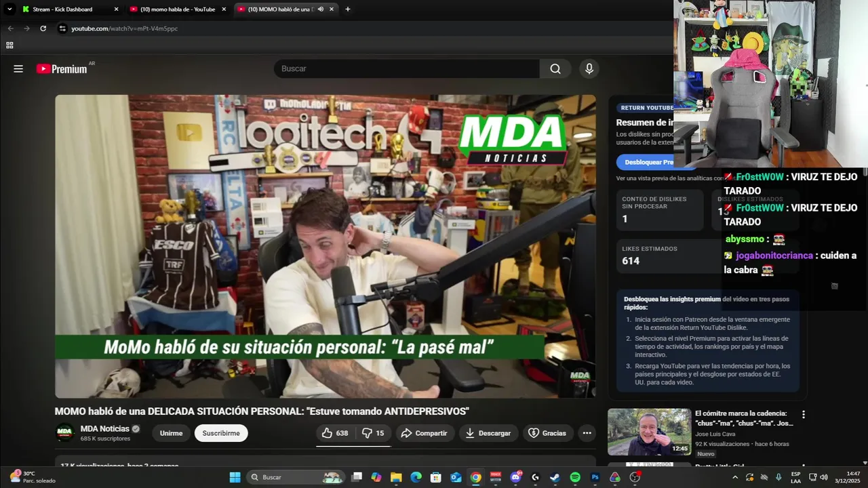The image size is (868, 488).
Task: Open Steam from the taskbar
Action: (x=555, y=477)
